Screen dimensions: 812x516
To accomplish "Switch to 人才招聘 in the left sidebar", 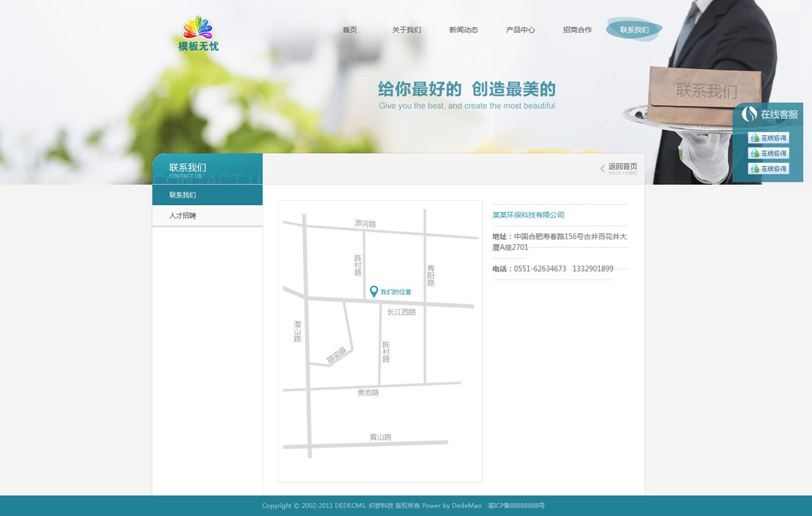I will [x=182, y=216].
